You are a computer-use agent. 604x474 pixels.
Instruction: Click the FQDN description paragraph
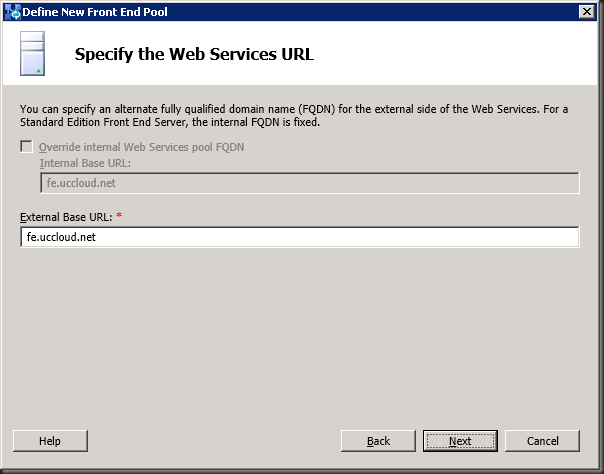[x=294, y=116]
